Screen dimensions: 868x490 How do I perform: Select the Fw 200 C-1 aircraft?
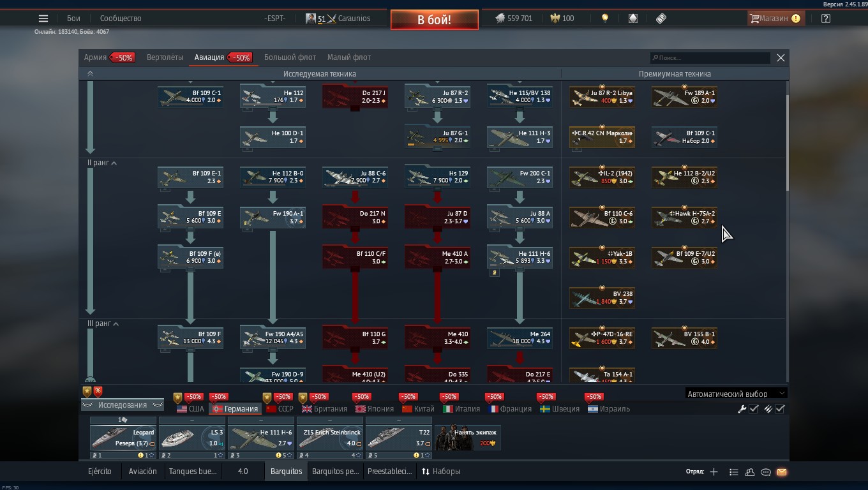(x=520, y=177)
